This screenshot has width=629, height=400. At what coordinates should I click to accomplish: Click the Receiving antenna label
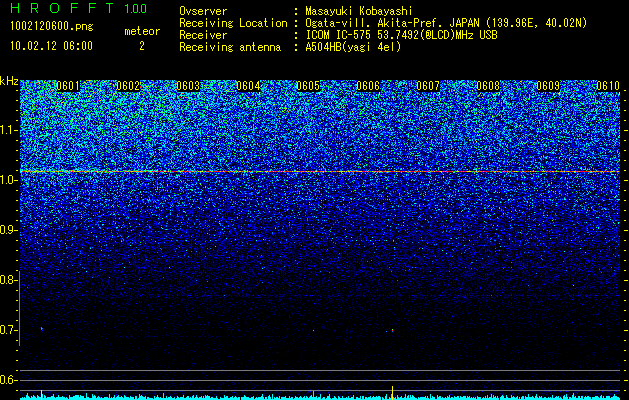coord(230,47)
